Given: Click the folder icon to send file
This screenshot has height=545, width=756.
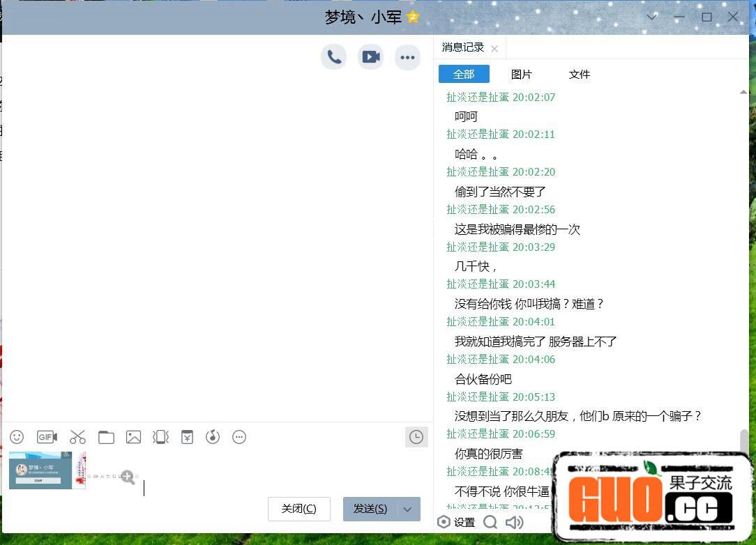Looking at the screenshot, I should (106, 437).
